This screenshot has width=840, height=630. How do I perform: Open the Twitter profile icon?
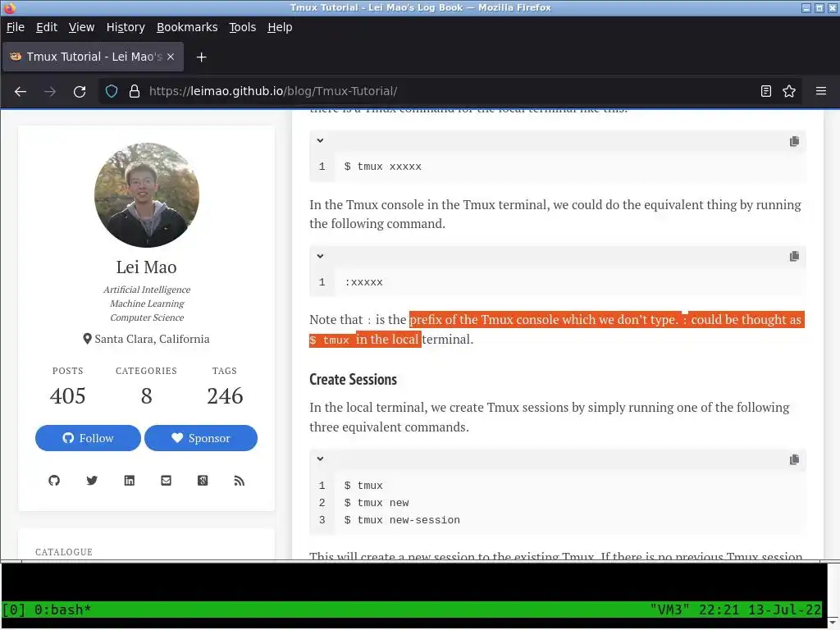(92, 481)
